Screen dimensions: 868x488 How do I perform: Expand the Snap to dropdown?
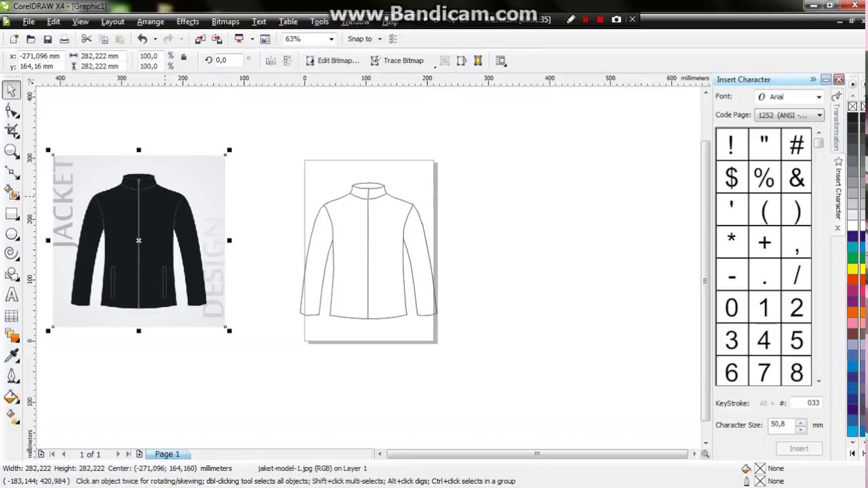380,39
